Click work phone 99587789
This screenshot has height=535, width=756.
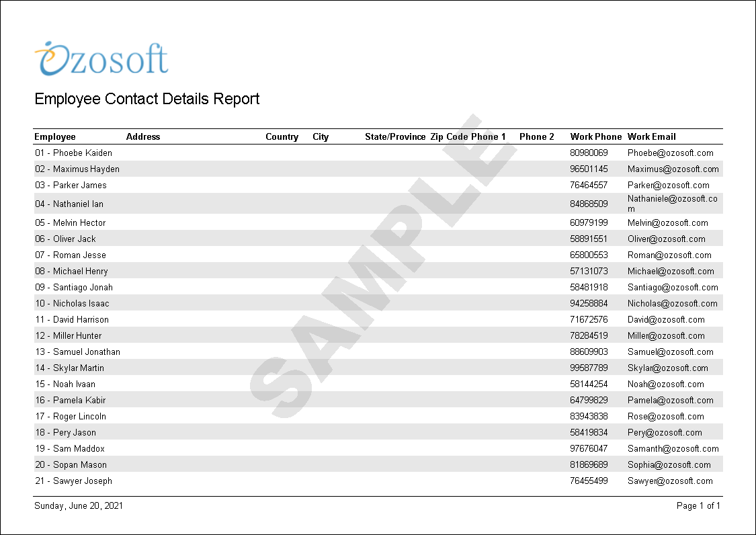click(589, 368)
